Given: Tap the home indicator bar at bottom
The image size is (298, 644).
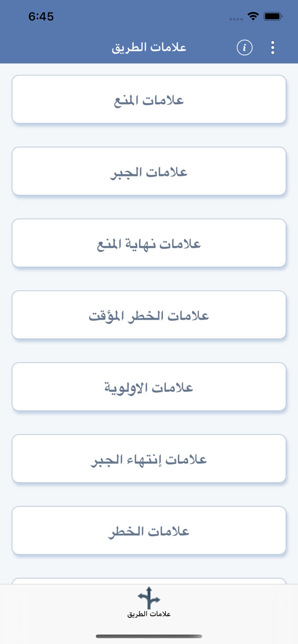Looking at the screenshot, I should [149, 636].
